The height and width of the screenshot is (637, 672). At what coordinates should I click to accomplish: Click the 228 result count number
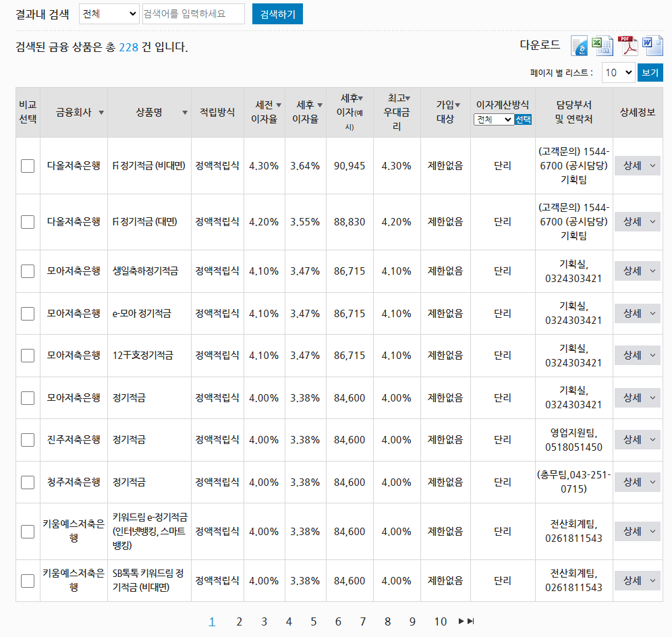[x=129, y=47]
